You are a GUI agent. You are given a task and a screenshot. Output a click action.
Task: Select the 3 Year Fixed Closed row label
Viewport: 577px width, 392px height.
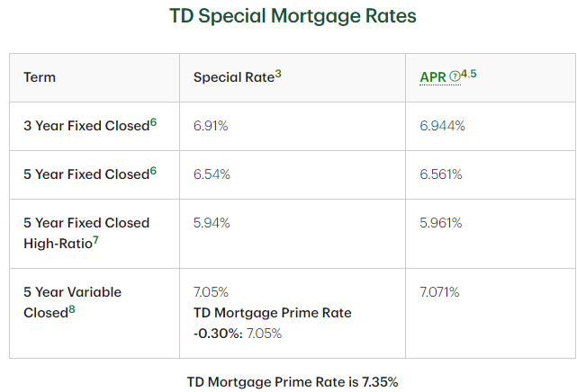pos(86,126)
